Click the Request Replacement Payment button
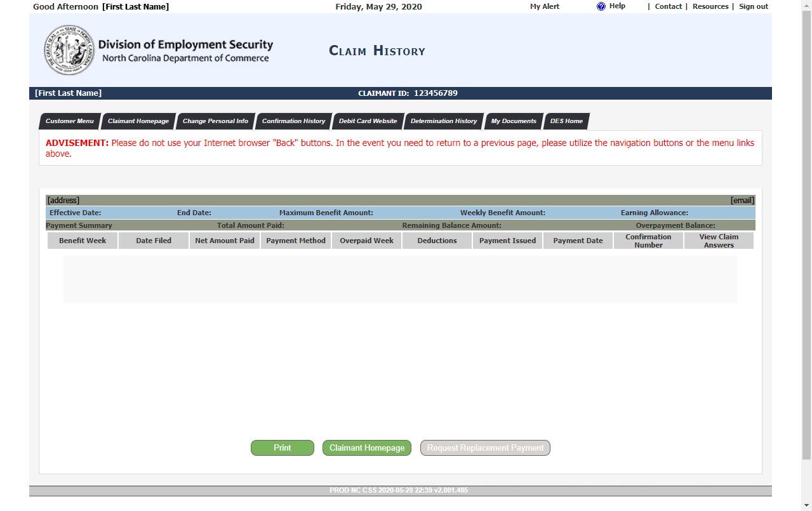812x511 pixels. 485,448
